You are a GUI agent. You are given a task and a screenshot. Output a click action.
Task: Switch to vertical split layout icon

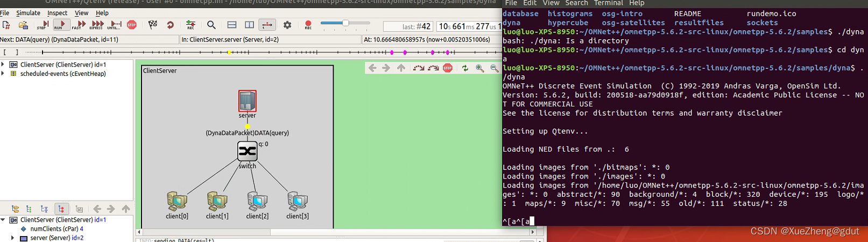249,25
